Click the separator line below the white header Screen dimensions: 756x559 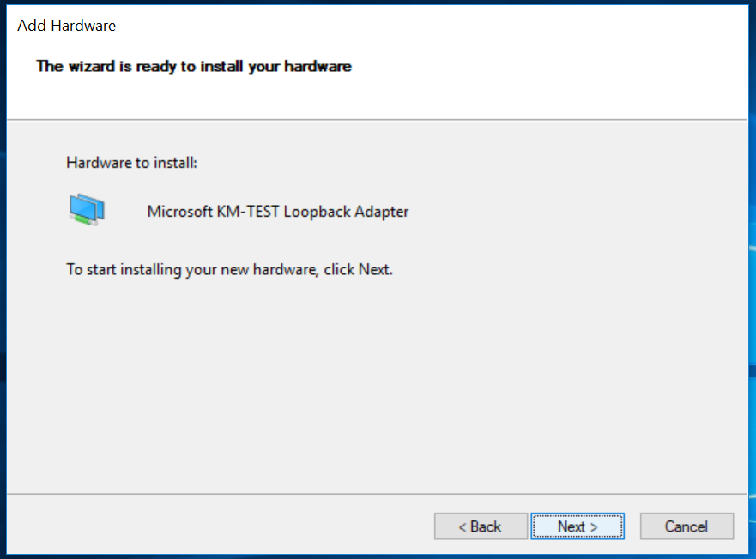[378, 119]
